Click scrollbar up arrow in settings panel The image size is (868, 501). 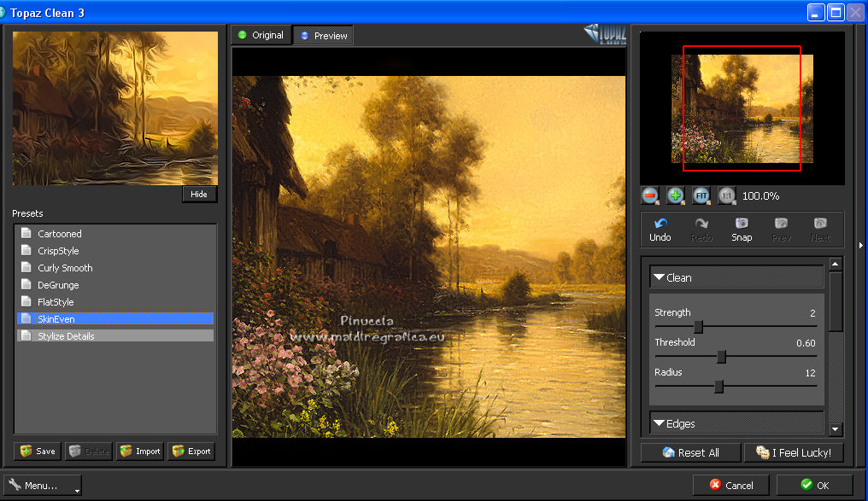coord(836,265)
